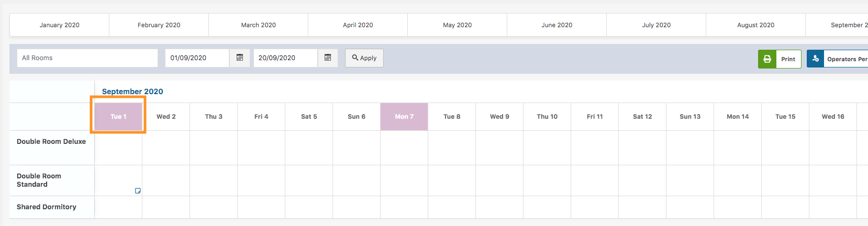The image size is (868, 226).
Task: Open the August 2020 month tab
Action: (x=755, y=25)
